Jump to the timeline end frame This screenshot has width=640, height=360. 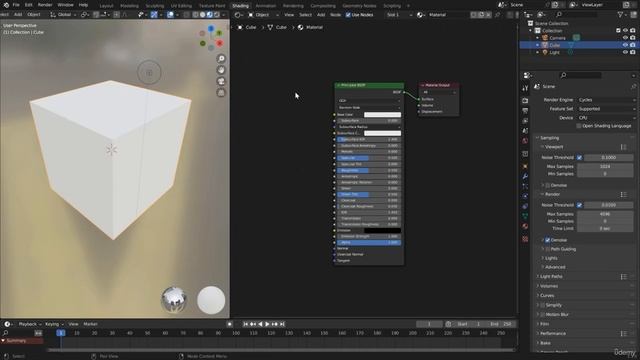coord(282,324)
